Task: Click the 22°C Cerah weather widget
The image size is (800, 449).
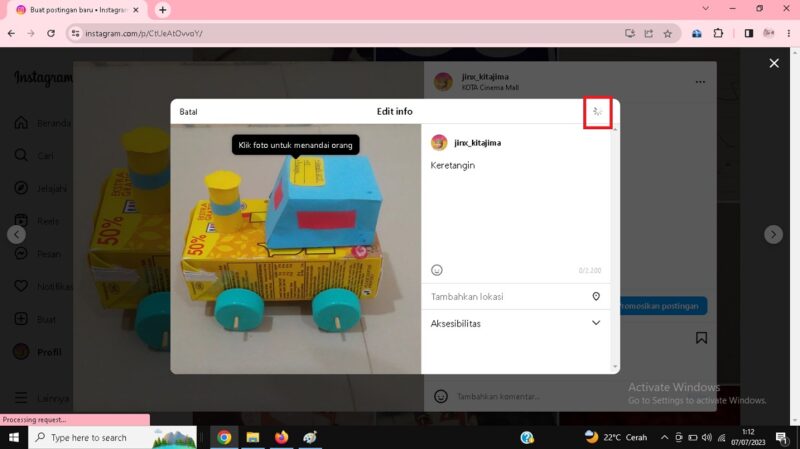Action: [616, 437]
